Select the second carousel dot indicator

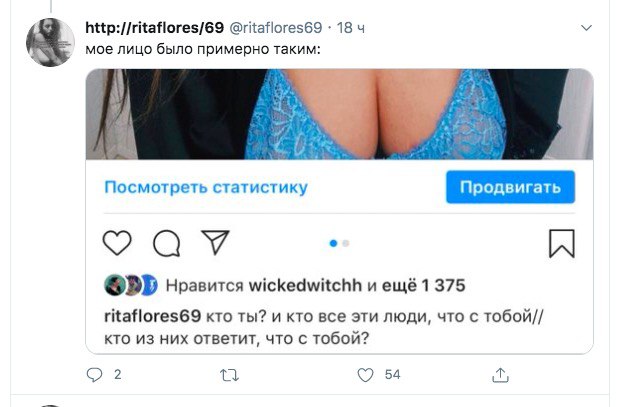[x=346, y=243]
